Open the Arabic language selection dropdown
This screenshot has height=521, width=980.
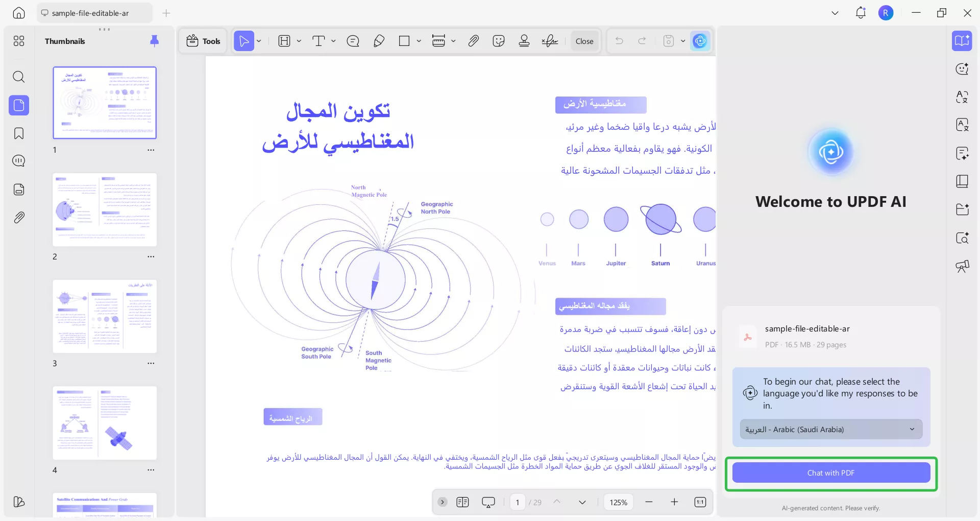830,429
